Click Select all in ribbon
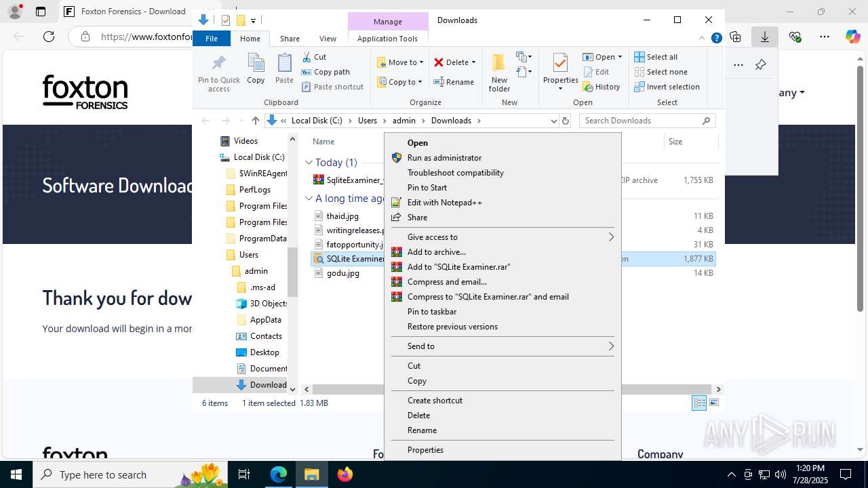This screenshot has width=868, height=488. coord(656,57)
